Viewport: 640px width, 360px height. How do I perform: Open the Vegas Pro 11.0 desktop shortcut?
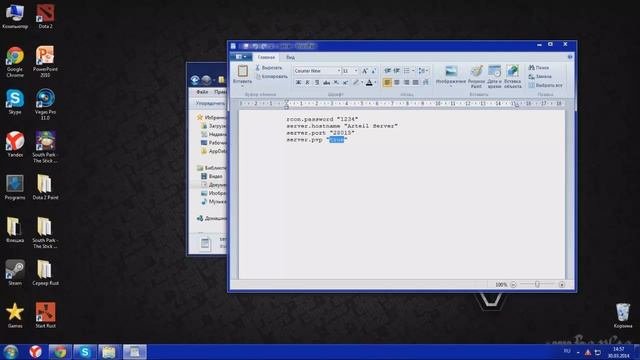click(45, 104)
